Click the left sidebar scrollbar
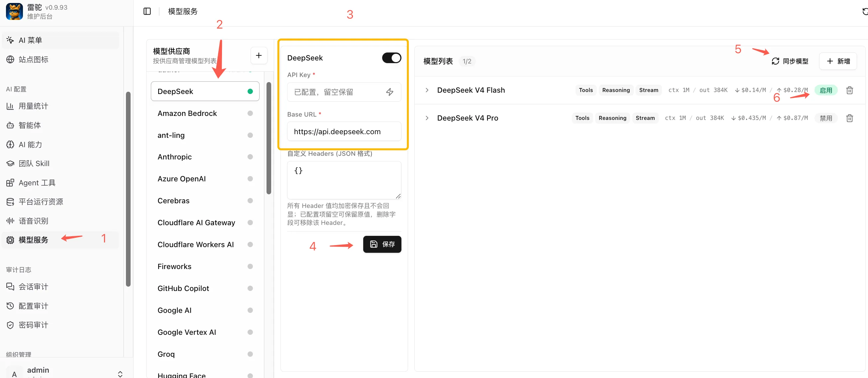This screenshot has height=378, width=868. point(128,189)
